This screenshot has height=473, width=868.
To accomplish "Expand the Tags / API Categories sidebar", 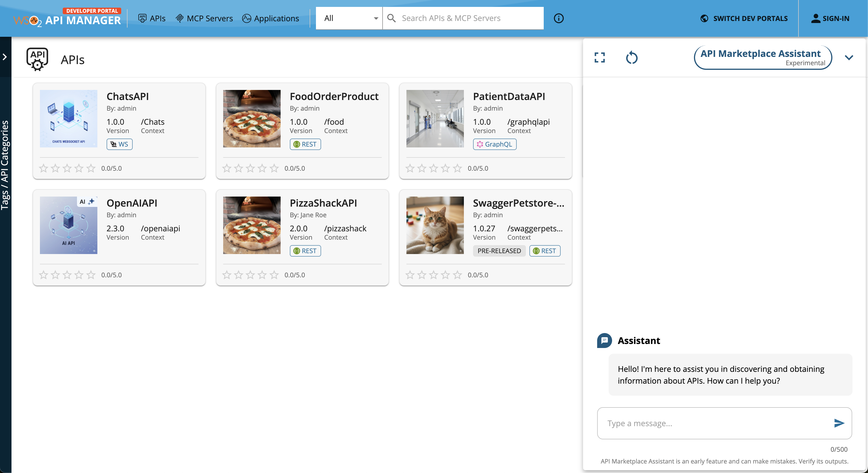I will pos(5,57).
